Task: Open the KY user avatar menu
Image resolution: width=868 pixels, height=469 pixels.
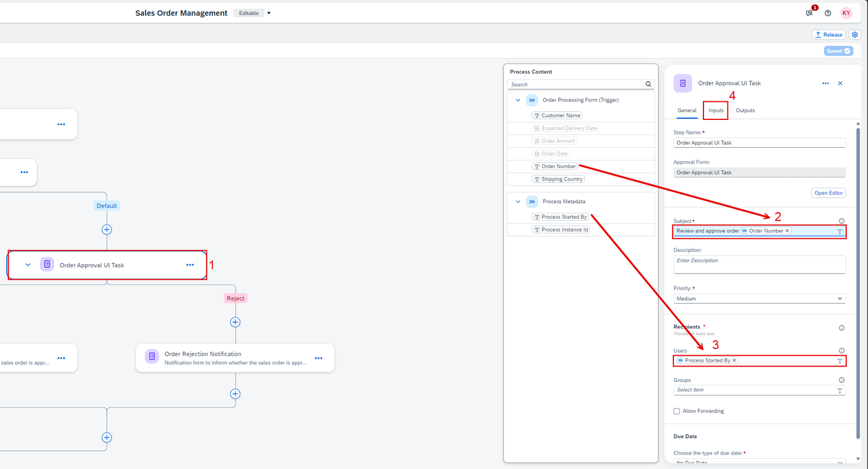Action: 846,13
